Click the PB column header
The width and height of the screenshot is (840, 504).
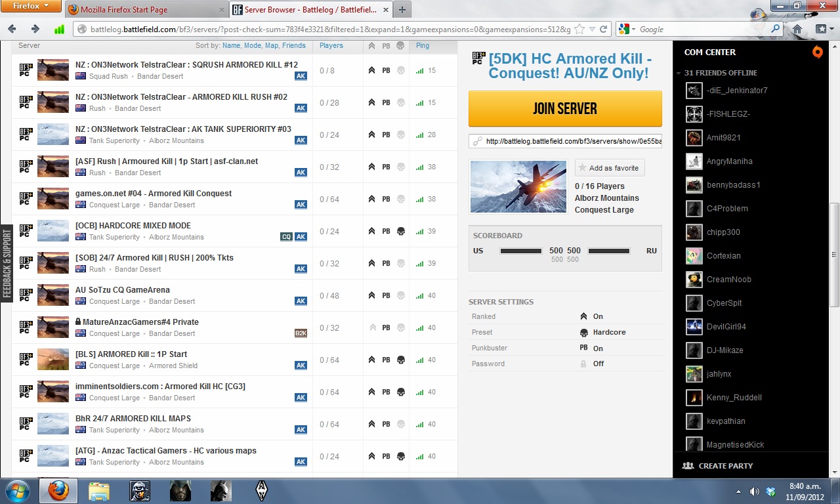pyautogui.click(x=387, y=46)
